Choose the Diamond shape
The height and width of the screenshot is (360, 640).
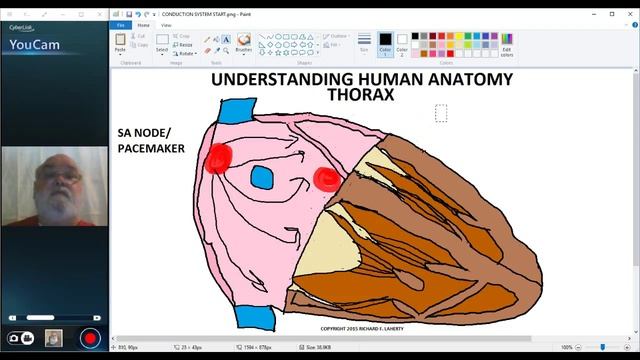click(270, 44)
